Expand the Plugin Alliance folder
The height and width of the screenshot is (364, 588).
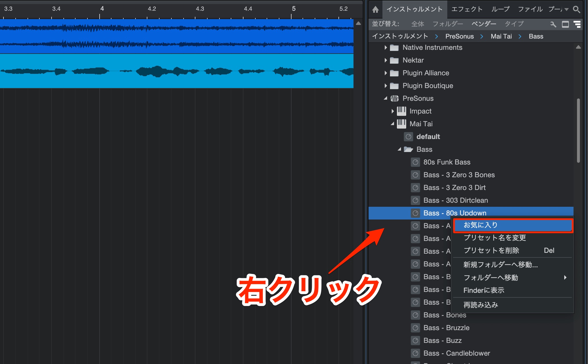386,73
